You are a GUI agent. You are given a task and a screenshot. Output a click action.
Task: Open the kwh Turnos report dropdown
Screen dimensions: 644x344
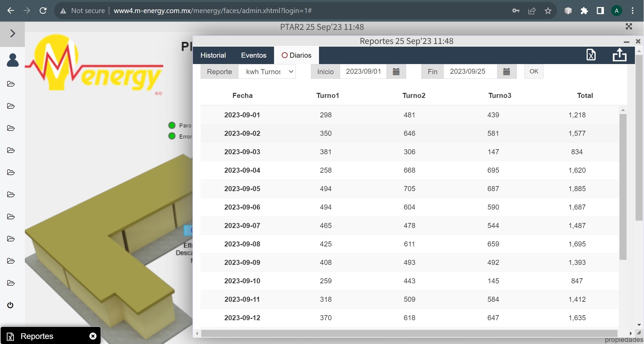(267, 72)
